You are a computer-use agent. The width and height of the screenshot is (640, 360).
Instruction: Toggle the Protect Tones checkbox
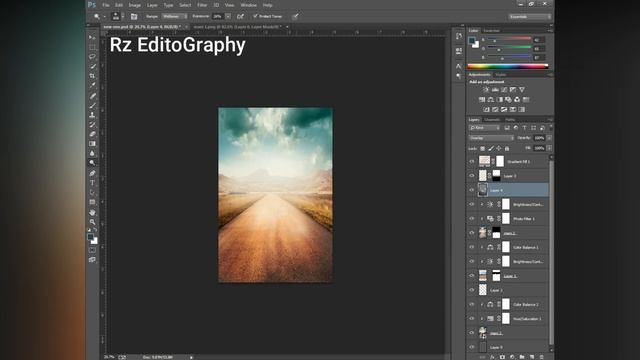[x=255, y=16]
